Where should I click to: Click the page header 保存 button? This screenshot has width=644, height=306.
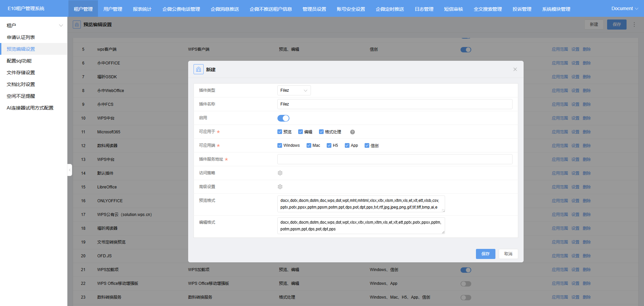point(617,25)
